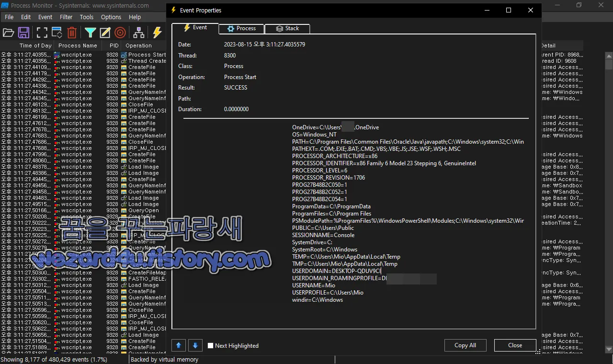Click the status bar events count text
Screen dimensions: 613x364
[54, 359]
